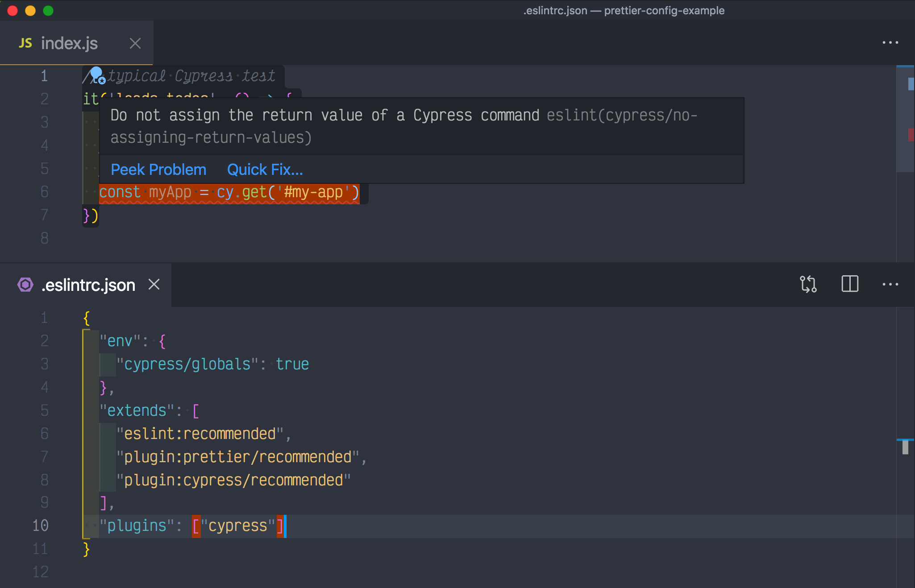Click the Open Changes compare icon
The image size is (915, 588).
[x=808, y=284]
